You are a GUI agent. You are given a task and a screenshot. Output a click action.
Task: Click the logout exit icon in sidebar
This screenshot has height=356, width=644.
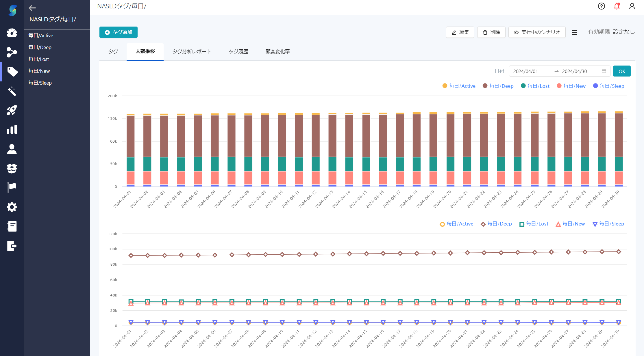point(12,246)
